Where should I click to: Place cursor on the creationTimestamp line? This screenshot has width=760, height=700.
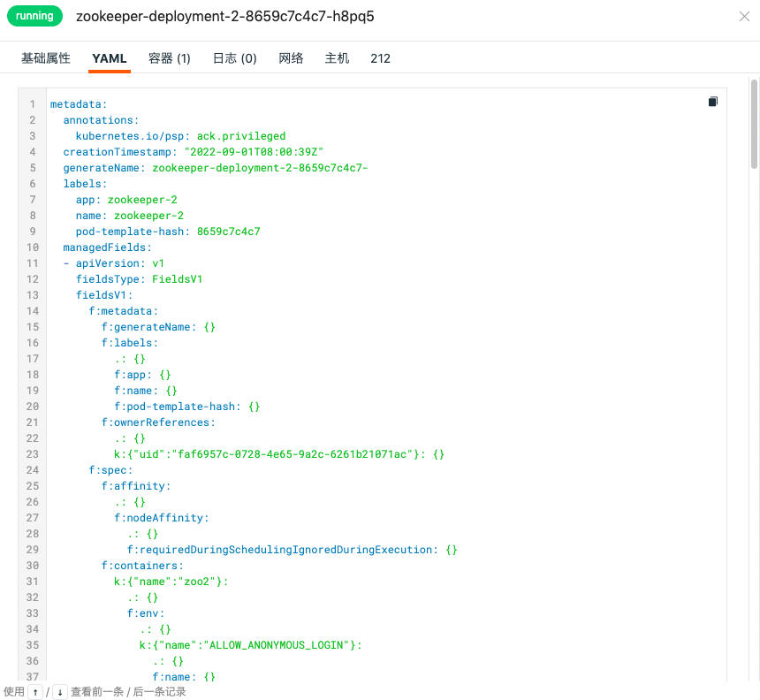point(193,152)
